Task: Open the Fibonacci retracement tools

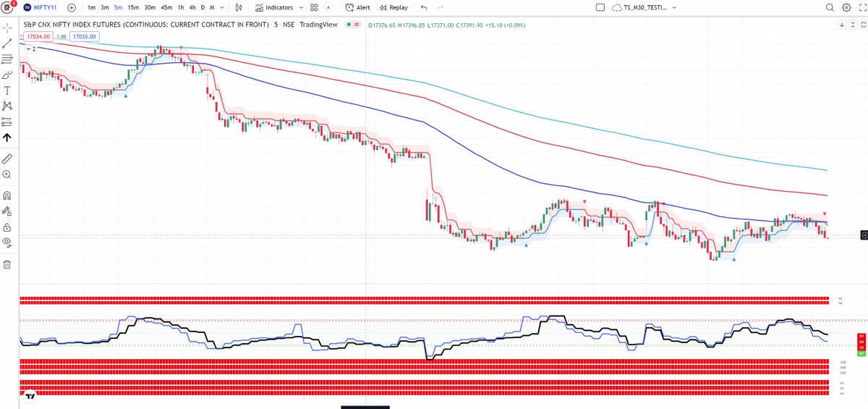Action: point(7,59)
